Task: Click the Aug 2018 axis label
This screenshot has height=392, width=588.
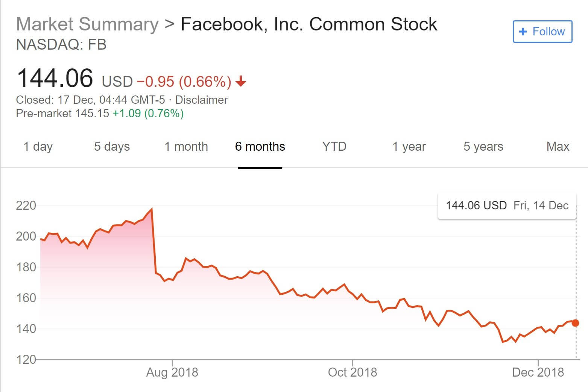Action: tap(172, 372)
